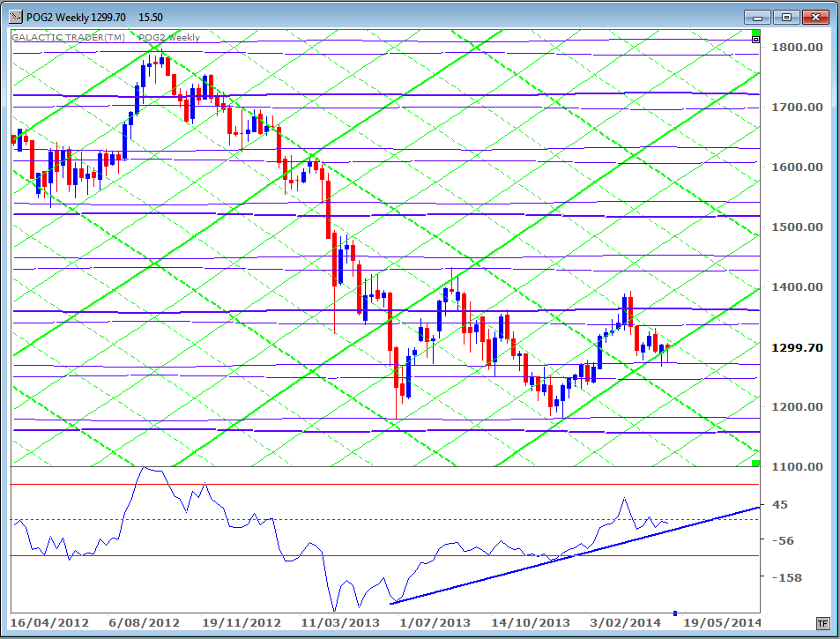Click the oscillator scale value 45

[779, 504]
